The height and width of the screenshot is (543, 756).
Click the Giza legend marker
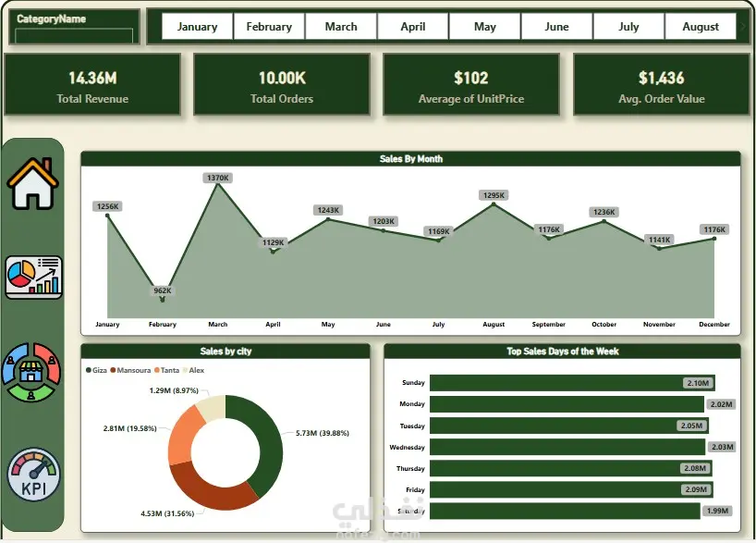click(x=89, y=370)
